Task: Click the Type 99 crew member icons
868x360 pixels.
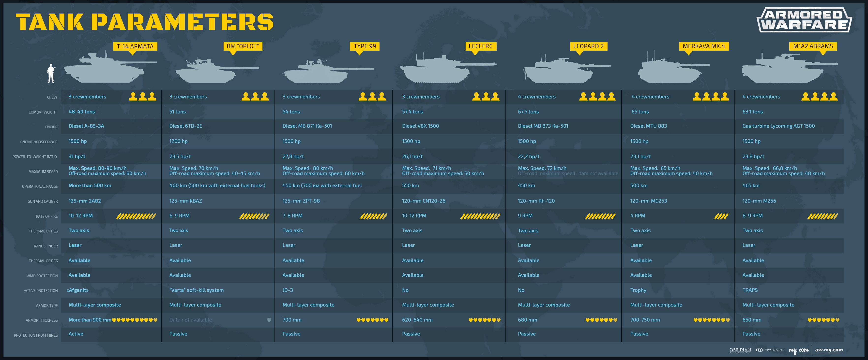Action: point(372,97)
